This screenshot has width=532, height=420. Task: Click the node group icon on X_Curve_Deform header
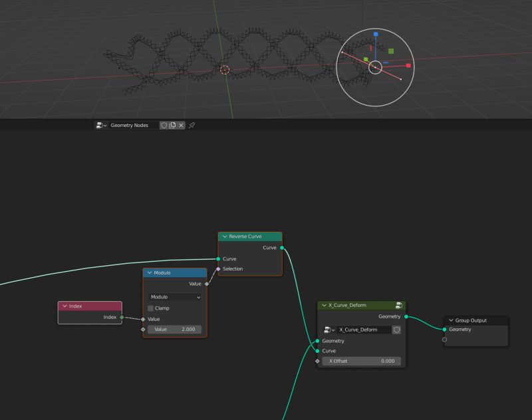coord(399,305)
